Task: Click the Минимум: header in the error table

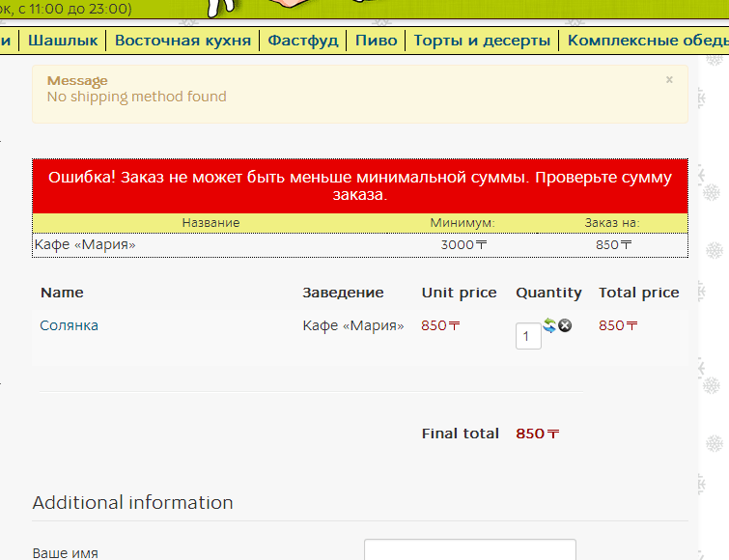Action: pyautogui.click(x=463, y=223)
